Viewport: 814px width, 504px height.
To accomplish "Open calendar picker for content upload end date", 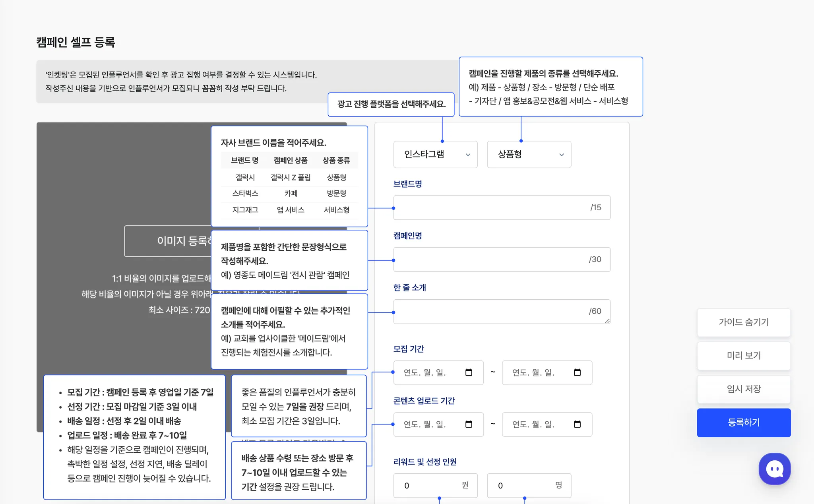I will click(577, 425).
